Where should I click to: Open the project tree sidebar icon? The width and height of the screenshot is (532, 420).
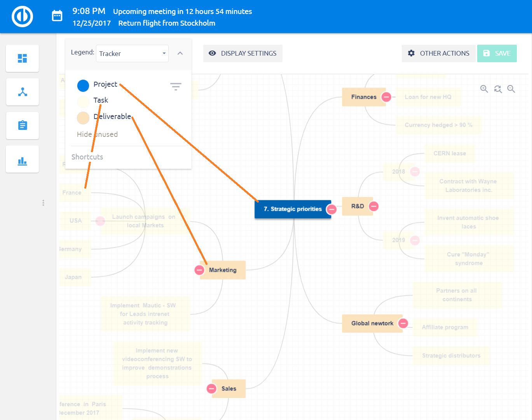(23, 92)
